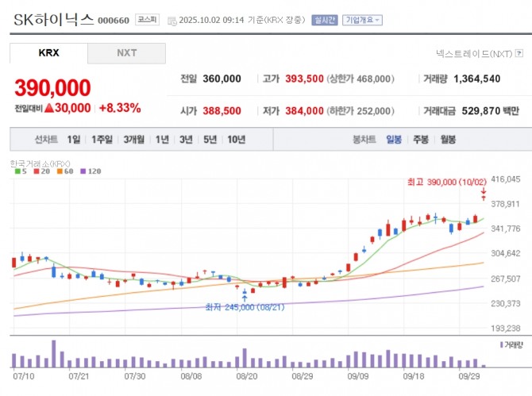This screenshot has height=396, width=532.
Task: Click the 고가 value 393,500
Action: click(x=304, y=79)
